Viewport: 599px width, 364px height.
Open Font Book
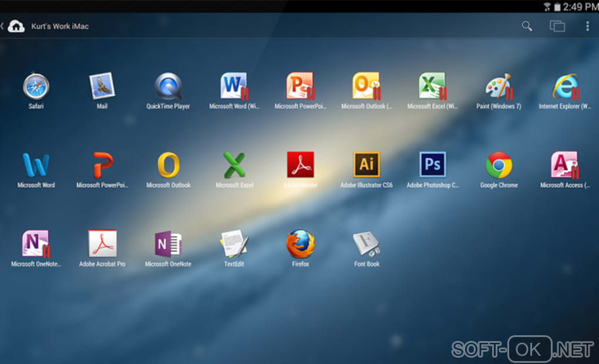pos(366,244)
